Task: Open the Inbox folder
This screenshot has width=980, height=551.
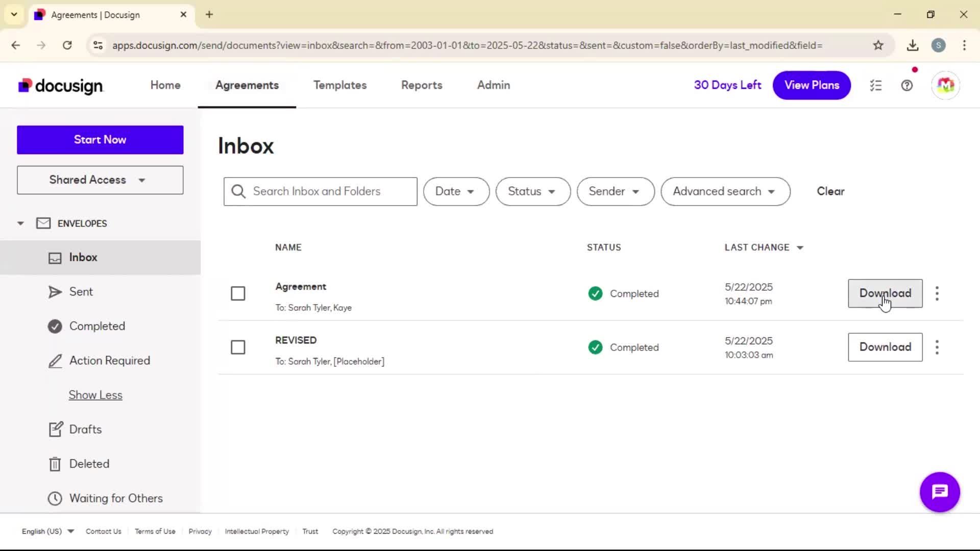Action: click(100, 258)
